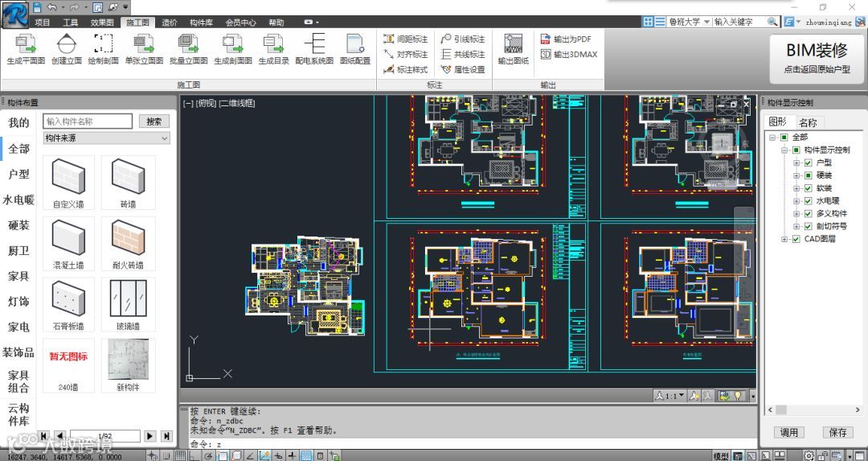Toggle the 多义构件 checkbox
This screenshot has width=868, height=461.
[x=809, y=214]
